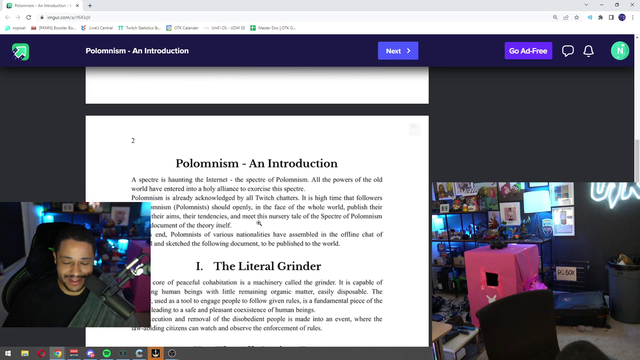
Task: Open the tab search chevron
Action: pyautogui.click(x=586, y=5)
